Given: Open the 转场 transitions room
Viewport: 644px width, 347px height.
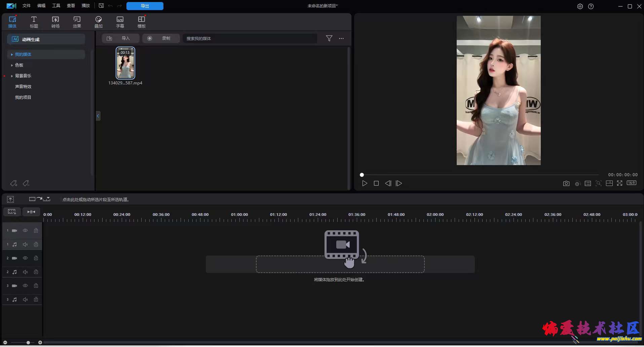Looking at the screenshot, I should point(55,22).
